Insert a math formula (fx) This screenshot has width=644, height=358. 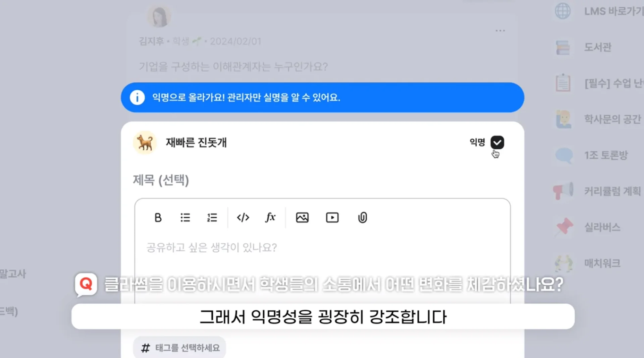270,217
